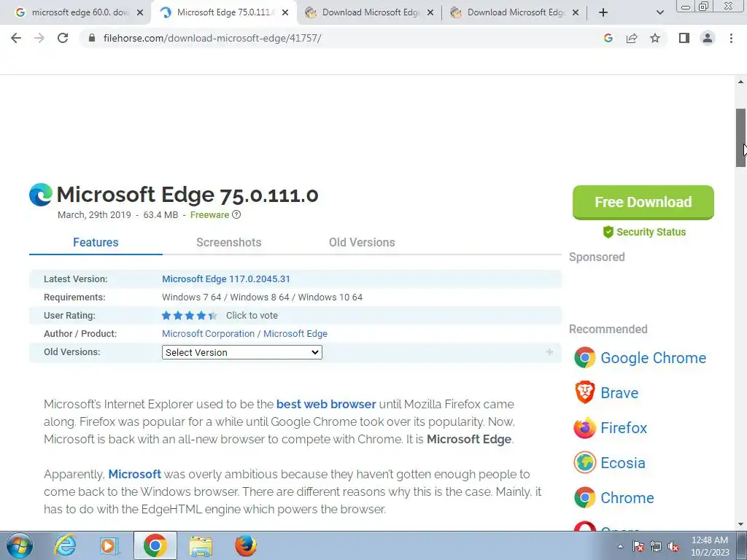Click the Chrome taskbar icon
This screenshot has width=747, height=560.
point(155,545)
